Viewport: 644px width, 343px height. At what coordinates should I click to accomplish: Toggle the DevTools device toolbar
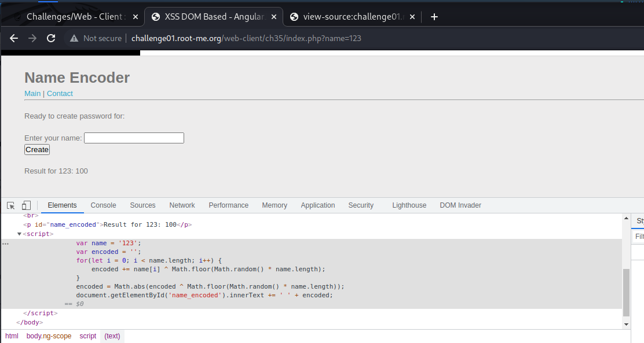coord(26,205)
